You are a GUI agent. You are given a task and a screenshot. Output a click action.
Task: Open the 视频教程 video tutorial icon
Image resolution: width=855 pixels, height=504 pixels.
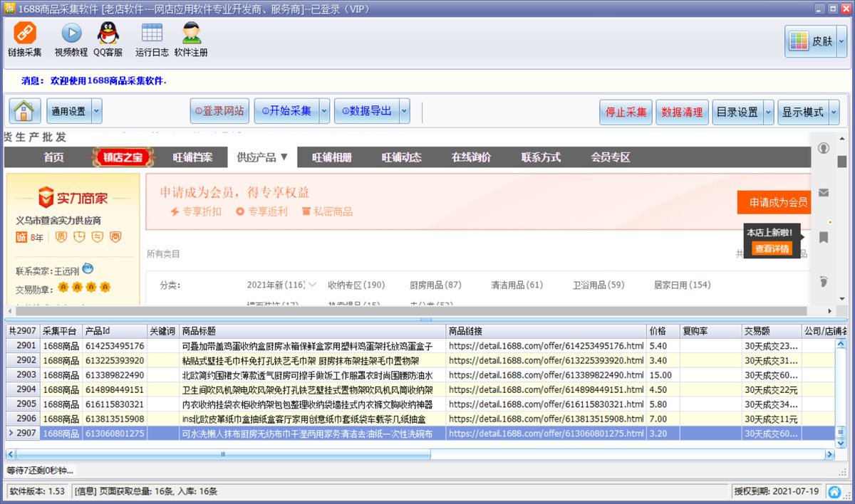tap(71, 33)
